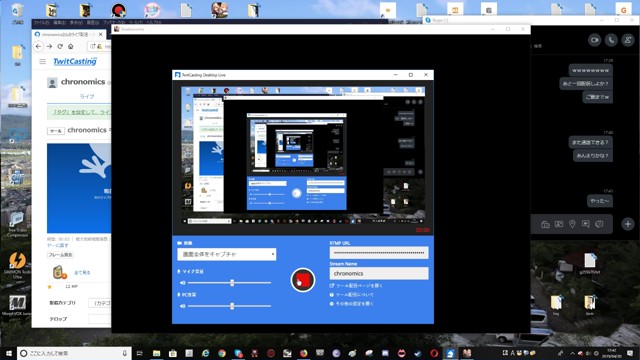
Task: Start a Skype voice call
Action: click(611, 40)
